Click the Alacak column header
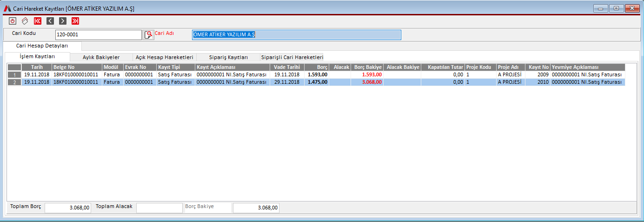The image size is (644, 222). 340,67
